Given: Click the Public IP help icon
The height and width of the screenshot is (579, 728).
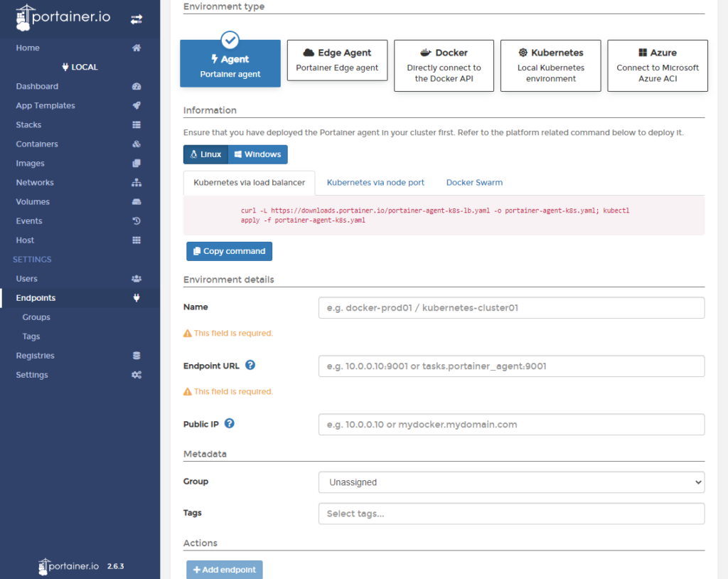Looking at the screenshot, I should tap(230, 423).
